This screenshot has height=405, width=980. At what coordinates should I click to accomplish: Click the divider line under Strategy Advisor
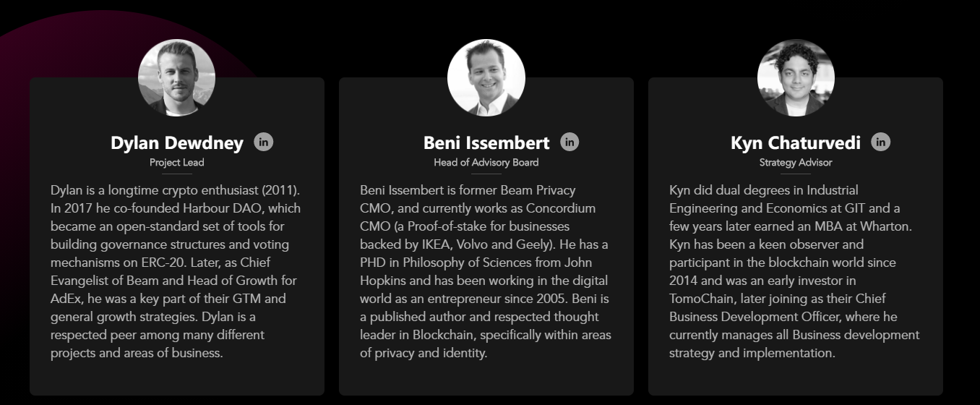(796, 174)
